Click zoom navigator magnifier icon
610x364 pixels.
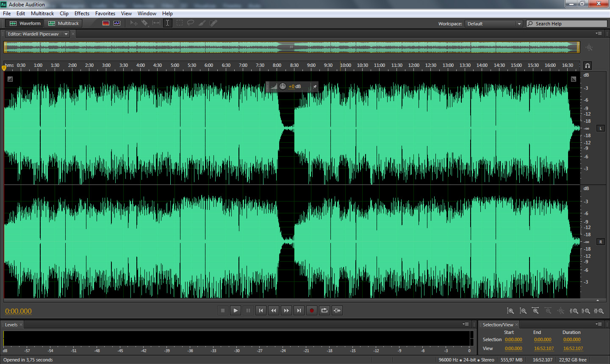589,48
